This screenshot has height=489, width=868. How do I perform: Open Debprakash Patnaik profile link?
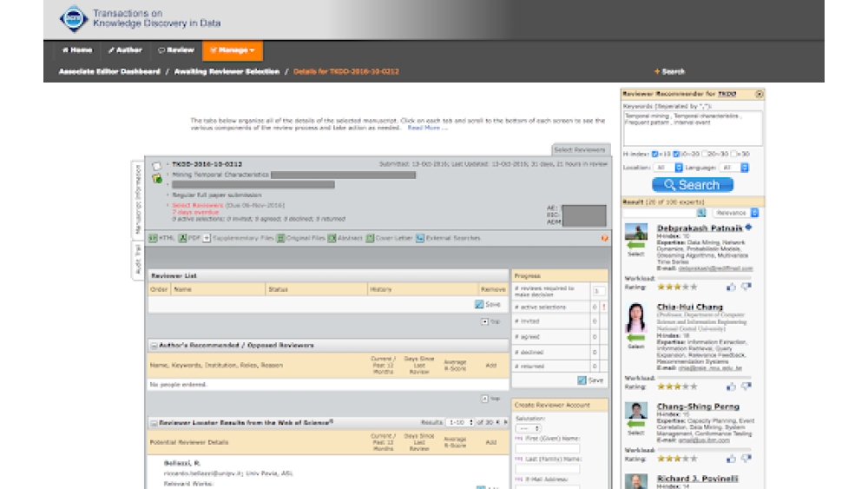[x=699, y=228]
